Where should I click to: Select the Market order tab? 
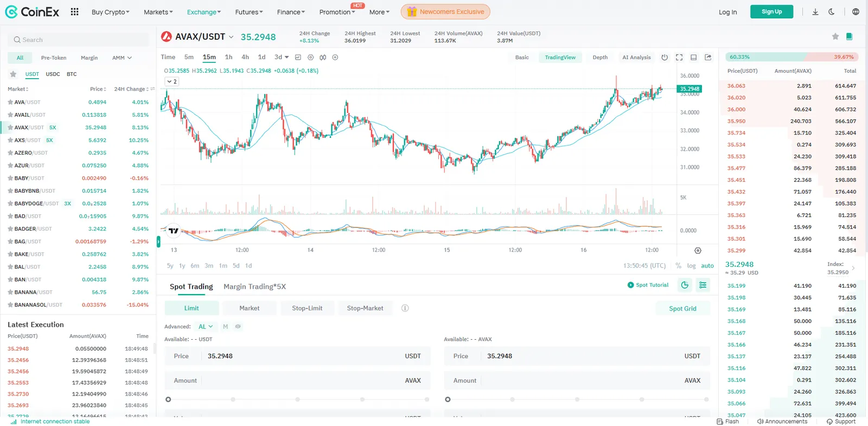tap(250, 308)
